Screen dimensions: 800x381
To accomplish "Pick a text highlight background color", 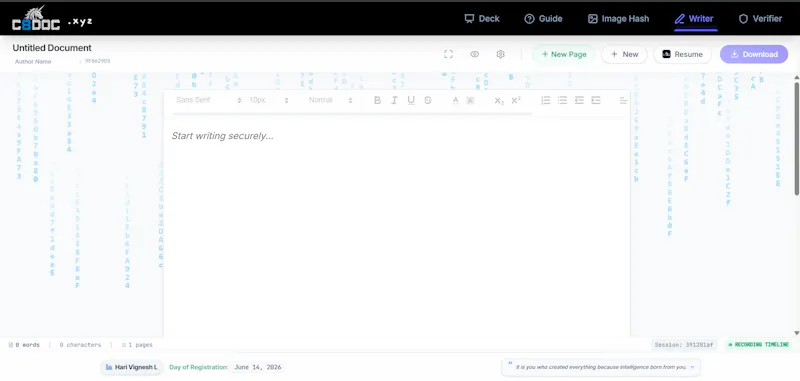I will pyautogui.click(x=470, y=100).
